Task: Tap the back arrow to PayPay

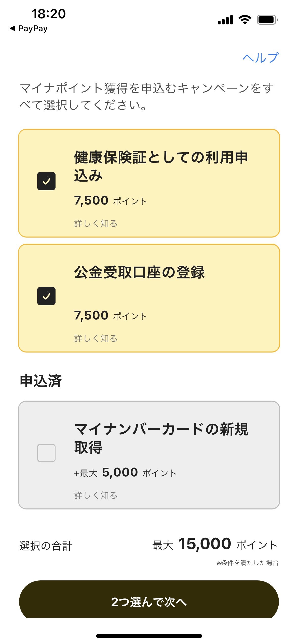Action: 12,28
